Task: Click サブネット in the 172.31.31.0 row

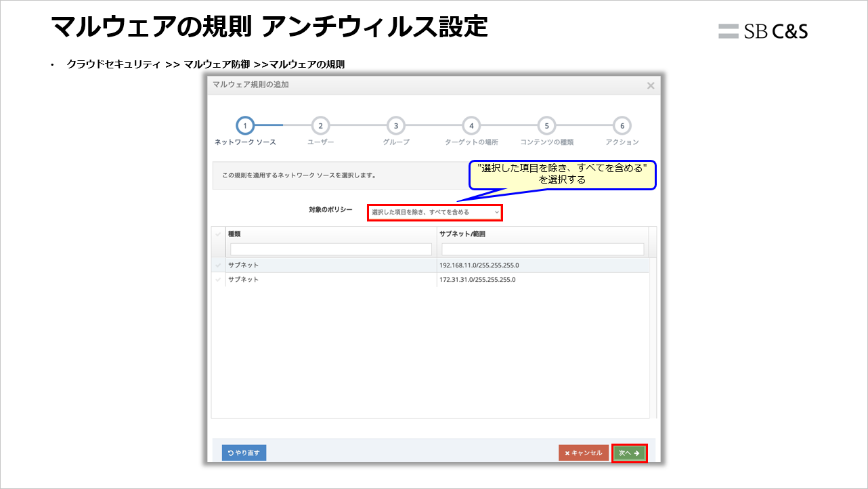Action: [243, 279]
